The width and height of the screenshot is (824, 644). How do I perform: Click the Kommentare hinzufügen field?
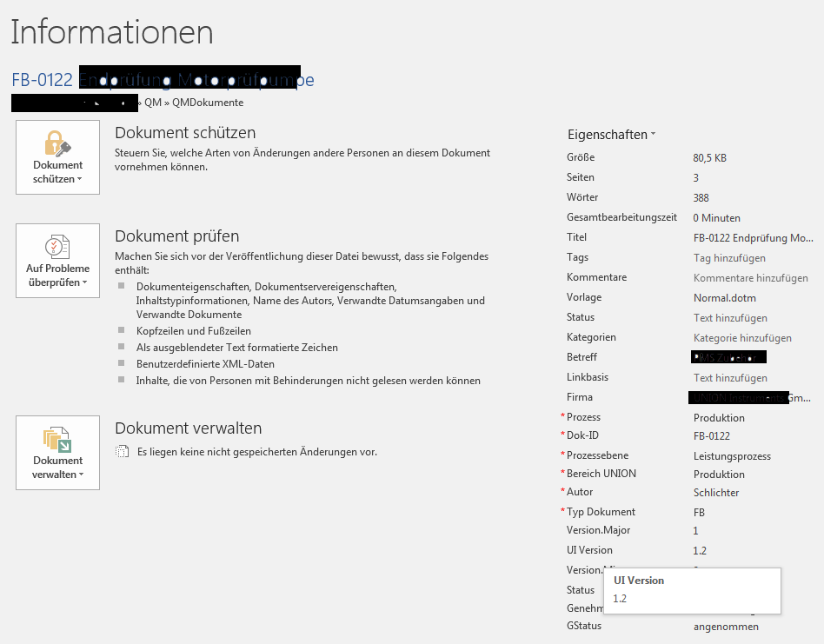click(x=750, y=278)
